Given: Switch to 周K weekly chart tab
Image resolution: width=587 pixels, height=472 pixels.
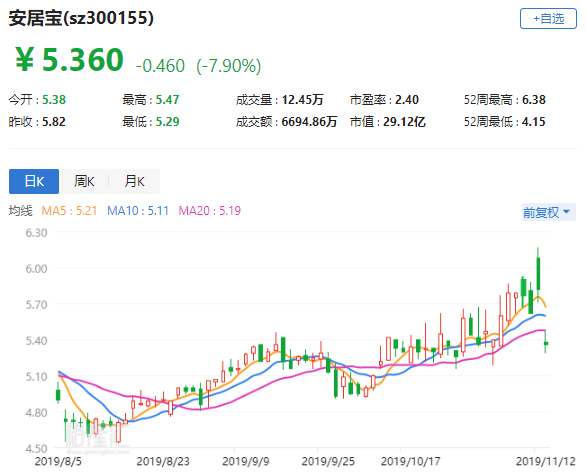Looking at the screenshot, I should click(x=84, y=182).
